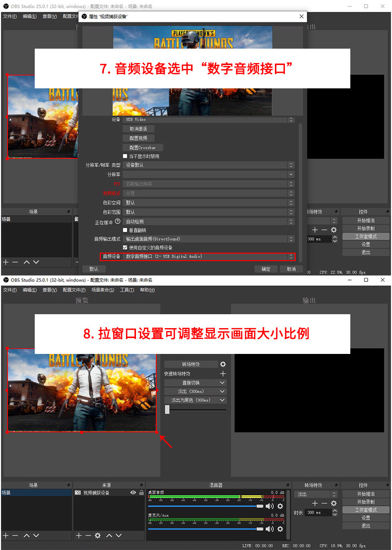
Task: Open 文件(F) menu in lower OBS window
Action: [10, 290]
